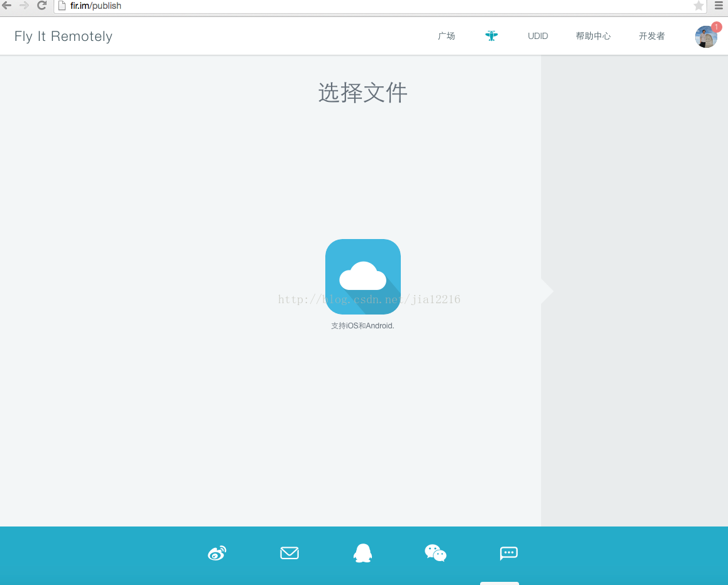Click the user avatar with notification badge

click(706, 36)
